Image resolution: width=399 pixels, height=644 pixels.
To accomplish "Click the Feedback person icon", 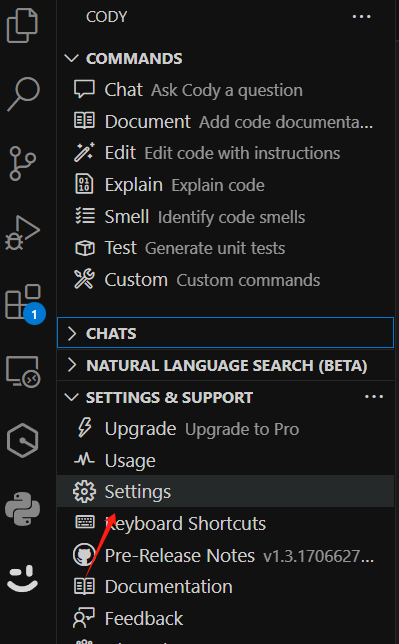I will 84,618.
